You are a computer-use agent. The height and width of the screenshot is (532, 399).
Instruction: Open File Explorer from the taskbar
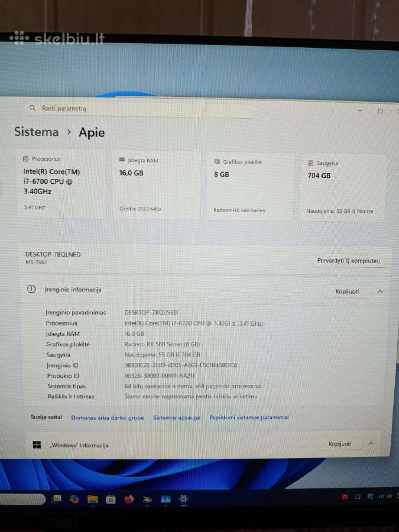(92, 499)
